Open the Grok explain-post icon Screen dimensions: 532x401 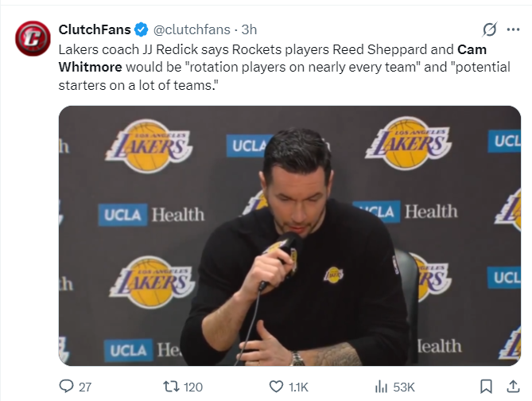[490, 29]
